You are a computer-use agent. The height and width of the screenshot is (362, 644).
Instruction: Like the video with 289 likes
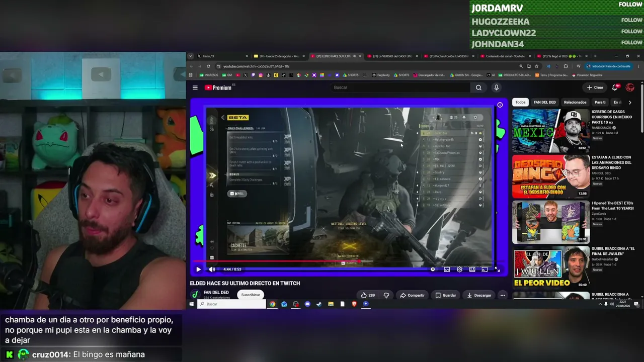[368, 295]
